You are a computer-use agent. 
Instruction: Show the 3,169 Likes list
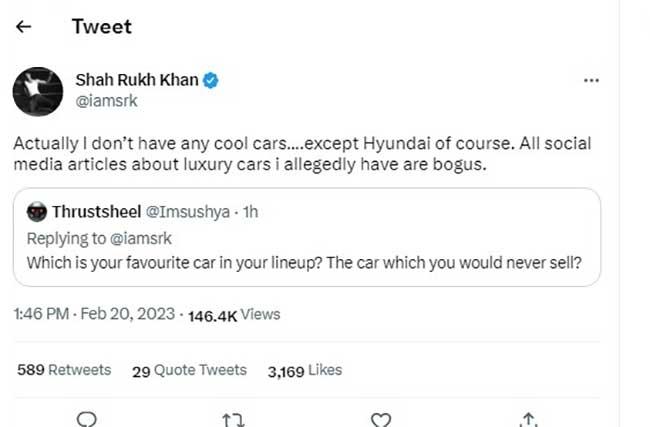(x=305, y=370)
